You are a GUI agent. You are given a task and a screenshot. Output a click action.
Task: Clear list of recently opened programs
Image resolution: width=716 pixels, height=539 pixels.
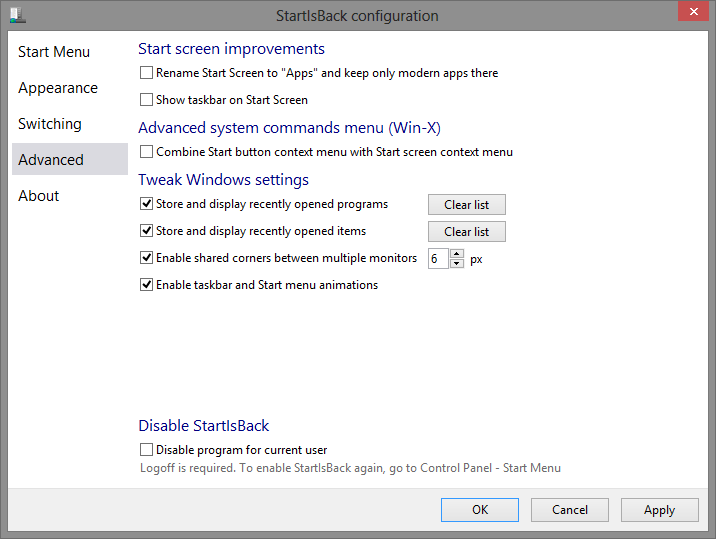click(467, 205)
